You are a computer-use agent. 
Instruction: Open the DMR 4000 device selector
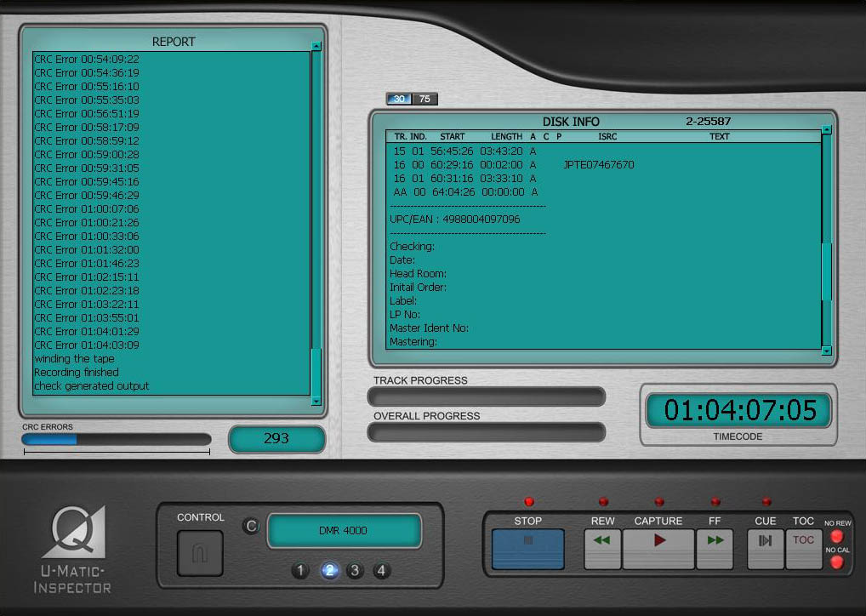(x=344, y=531)
